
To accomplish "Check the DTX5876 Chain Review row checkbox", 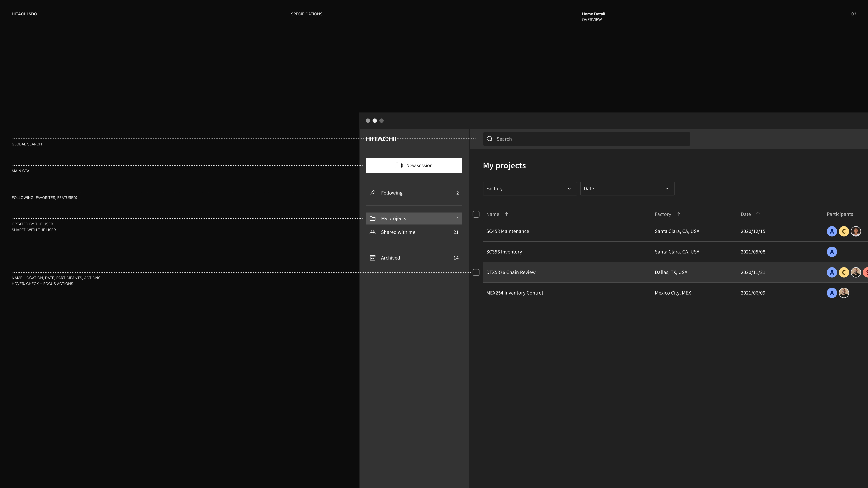I will tap(476, 272).
